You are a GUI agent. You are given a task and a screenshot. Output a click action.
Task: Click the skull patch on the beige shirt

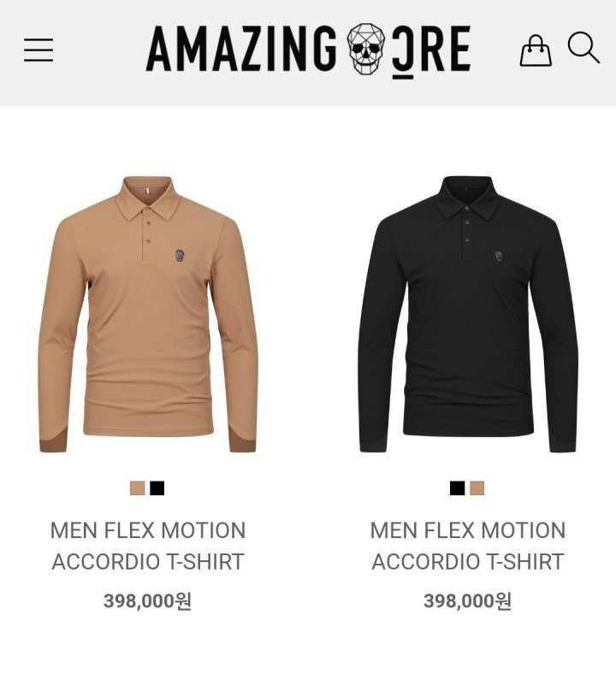pos(180,256)
